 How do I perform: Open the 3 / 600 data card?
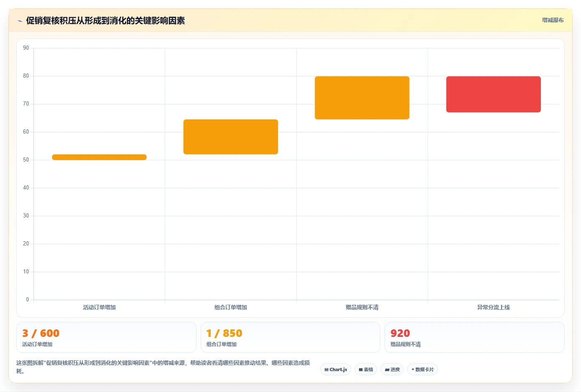(106, 337)
